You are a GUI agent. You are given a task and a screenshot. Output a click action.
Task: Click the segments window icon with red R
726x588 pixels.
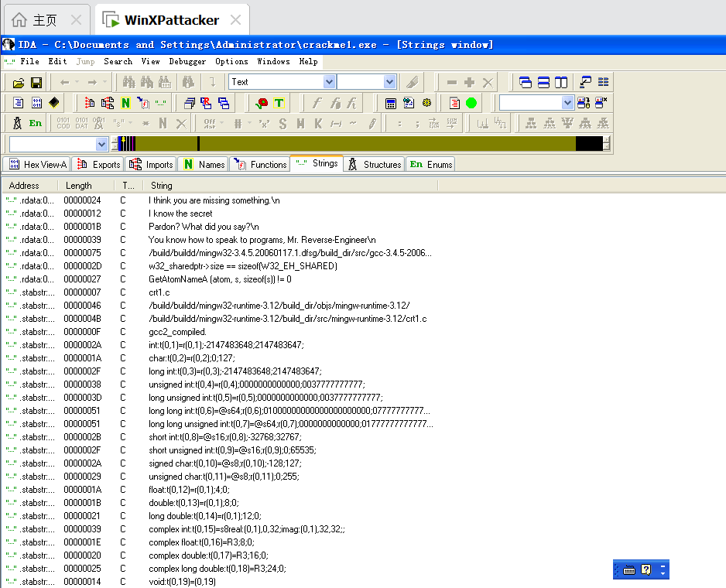(x=206, y=103)
